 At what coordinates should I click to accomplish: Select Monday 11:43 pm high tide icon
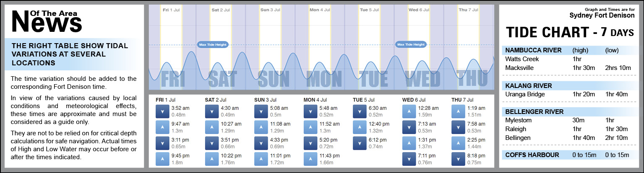click(310, 158)
